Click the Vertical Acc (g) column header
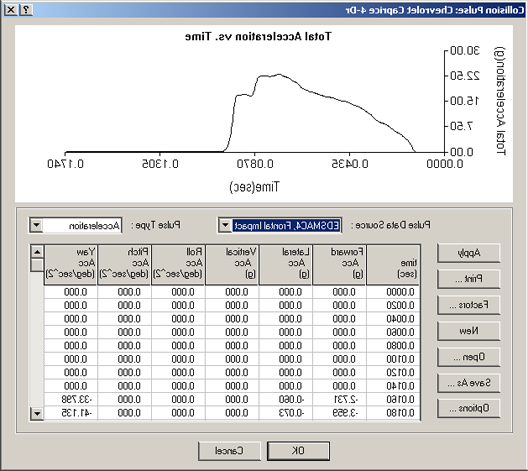This screenshot has width=528, height=471. pyautogui.click(x=232, y=265)
